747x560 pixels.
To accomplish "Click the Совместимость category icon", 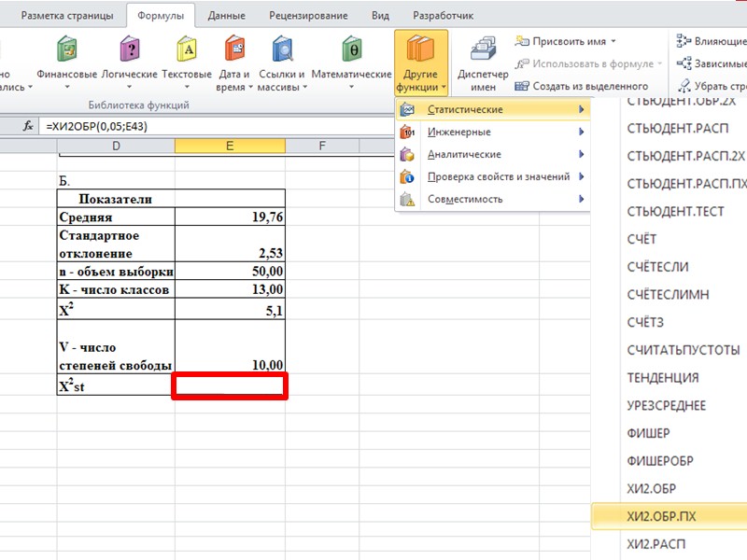I will 407,199.
